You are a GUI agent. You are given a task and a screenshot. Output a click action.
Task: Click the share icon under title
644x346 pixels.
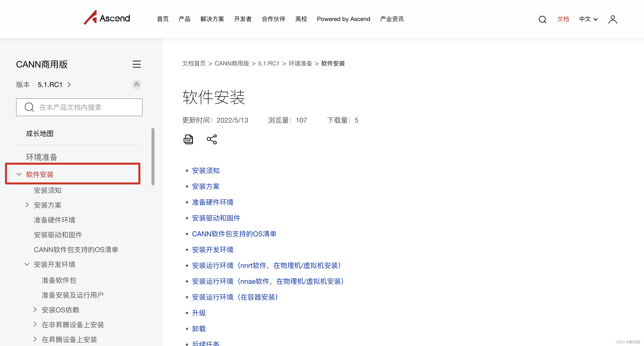[x=212, y=139]
